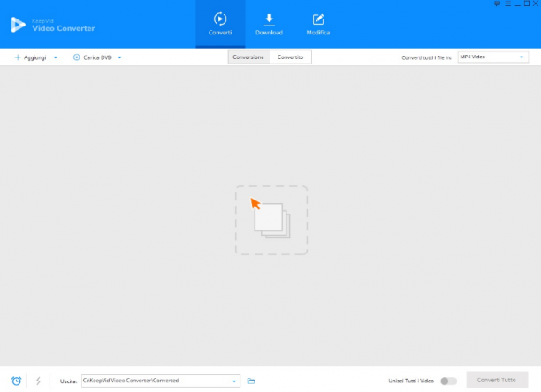This screenshot has height=392, width=541.
Task: Open the Download section icon
Action: click(x=269, y=19)
